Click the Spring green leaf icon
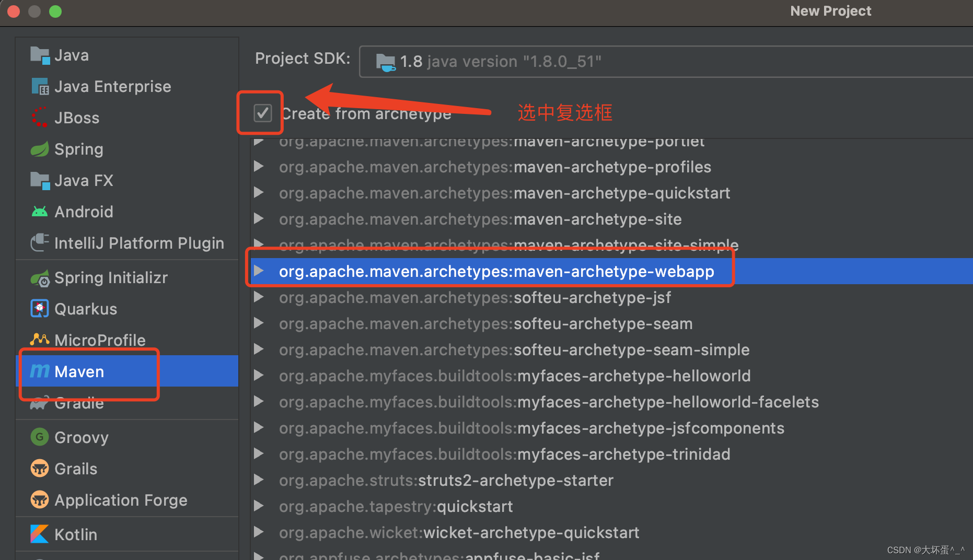This screenshot has width=973, height=560. 40,149
